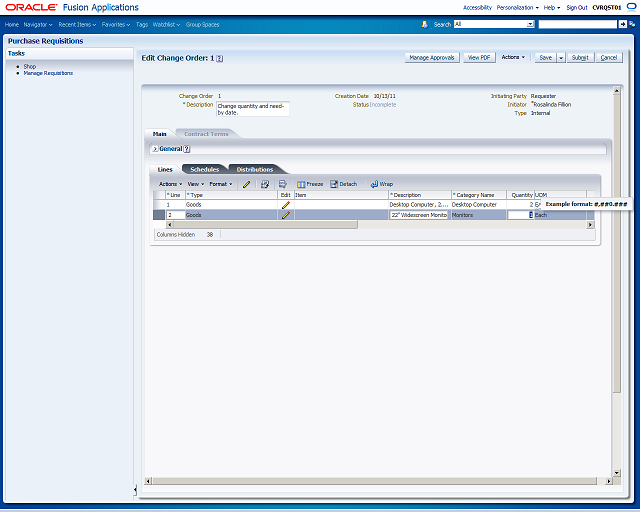The height and width of the screenshot is (512, 640).
Task: Click the edit pencil for line 1
Action: click(286, 205)
